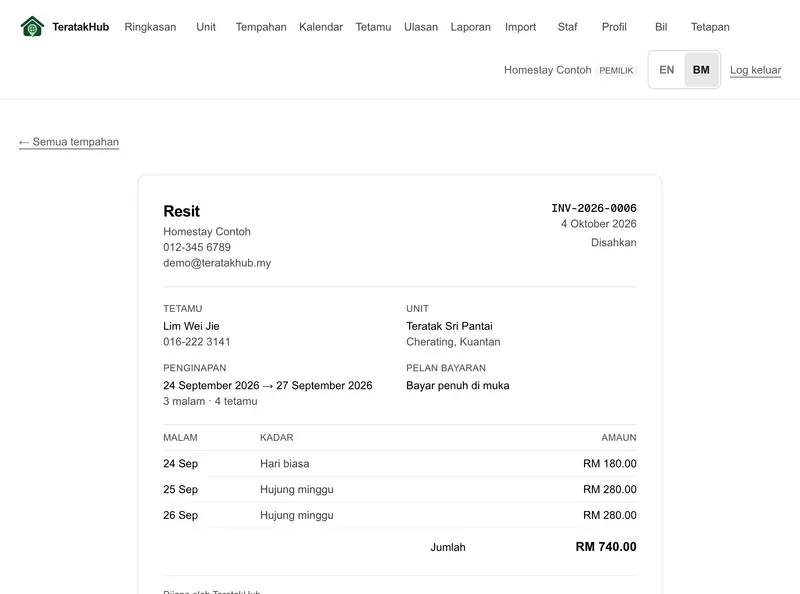The height and width of the screenshot is (594, 800).
Task: Select RM 280.00 amount for 25 Sep
Action: [610, 489]
